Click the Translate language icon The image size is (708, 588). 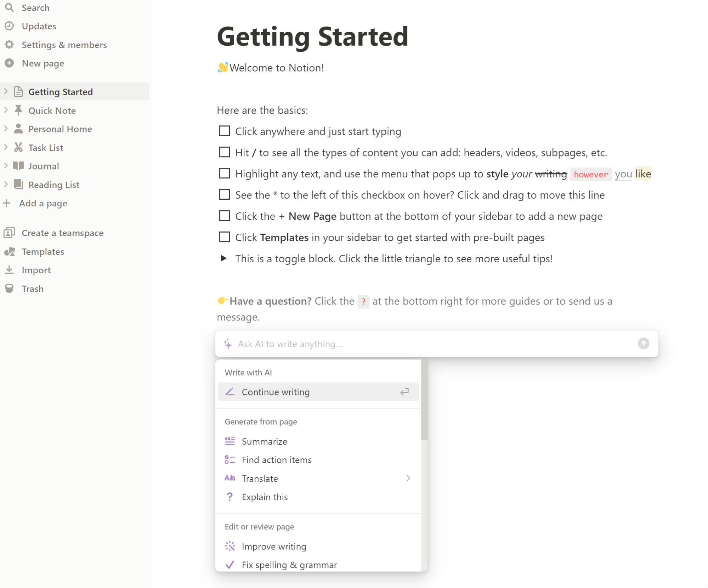pos(230,478)
